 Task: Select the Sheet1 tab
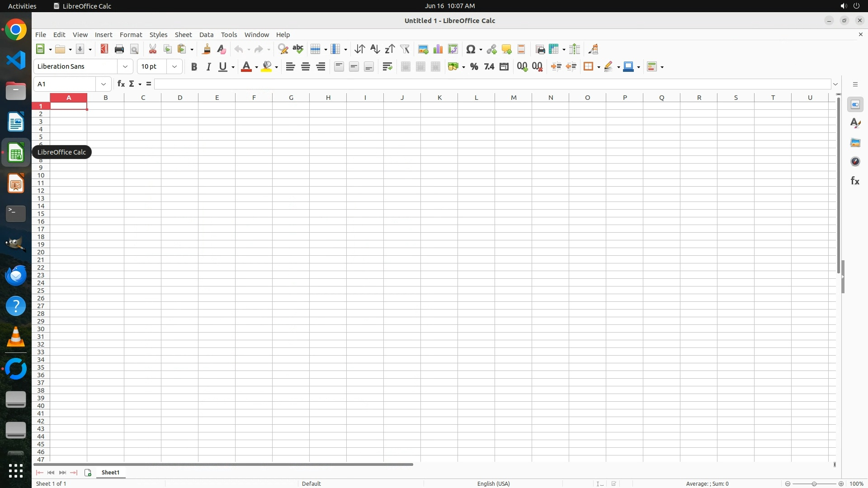[x=110, y=472]
